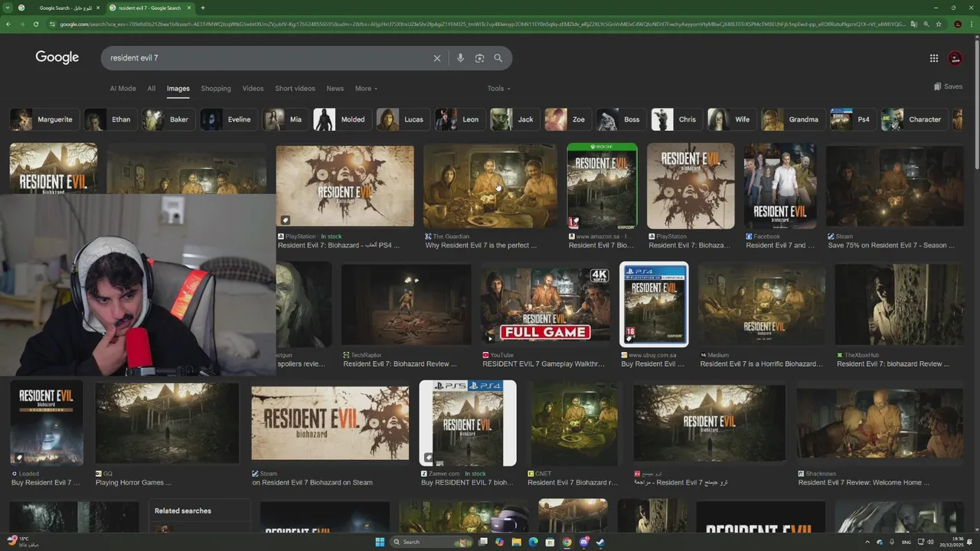The image size is (980, 551).
Task: Open 'Playing Horror Games' GQ result
Action: (133, 483)
